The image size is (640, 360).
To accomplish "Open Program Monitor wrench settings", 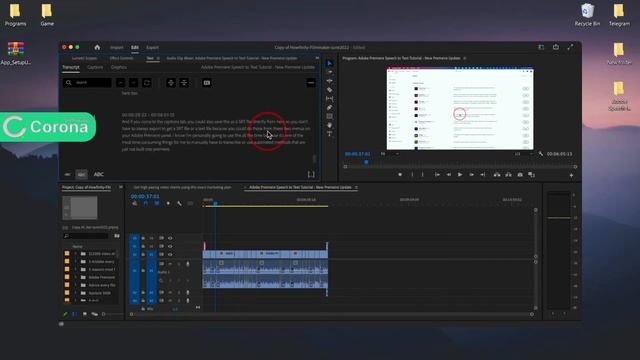I will [x=541, y=154].
